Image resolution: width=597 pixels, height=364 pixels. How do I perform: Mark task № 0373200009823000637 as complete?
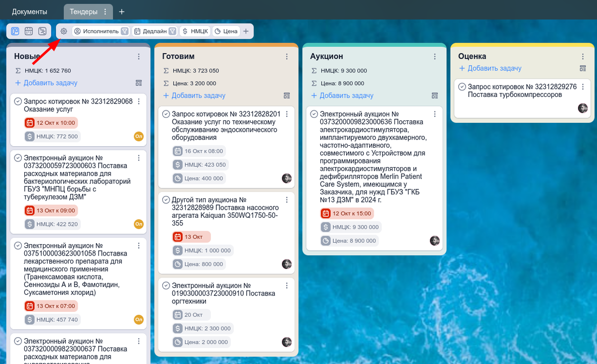(x=18, y=341)
